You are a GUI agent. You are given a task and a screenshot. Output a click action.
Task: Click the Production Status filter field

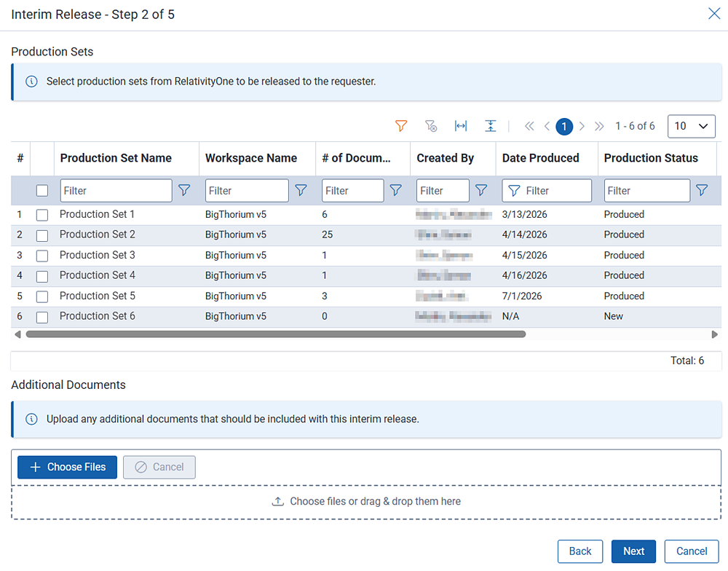click(x=646, y=191)
